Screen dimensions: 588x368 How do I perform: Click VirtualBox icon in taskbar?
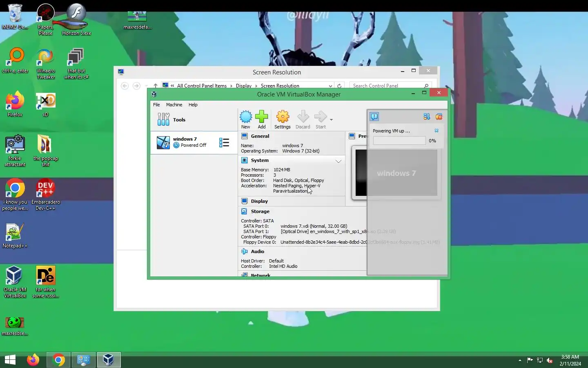point(109,360)
